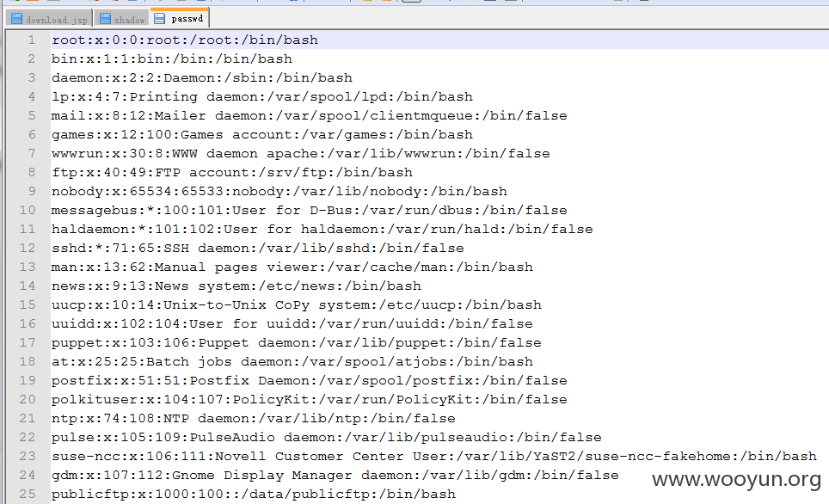Click the suse-ncc Novell Customer Center line
This screenshot has height=504, width=829.
434,457
